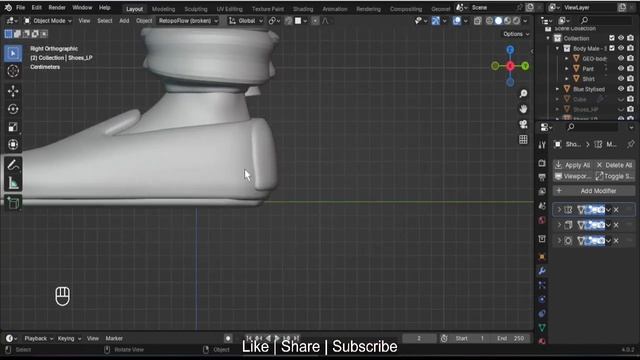Open the View Layer properties tab

pos(542,191)
